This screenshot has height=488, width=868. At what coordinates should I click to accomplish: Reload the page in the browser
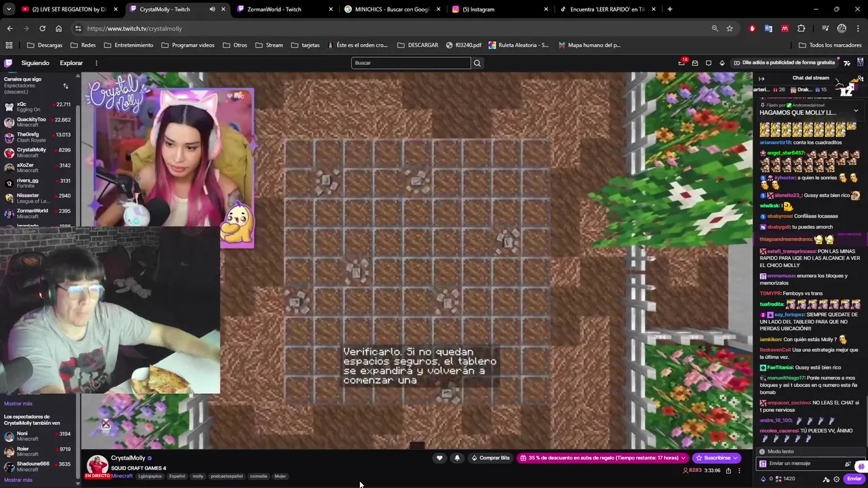(42, 28)
